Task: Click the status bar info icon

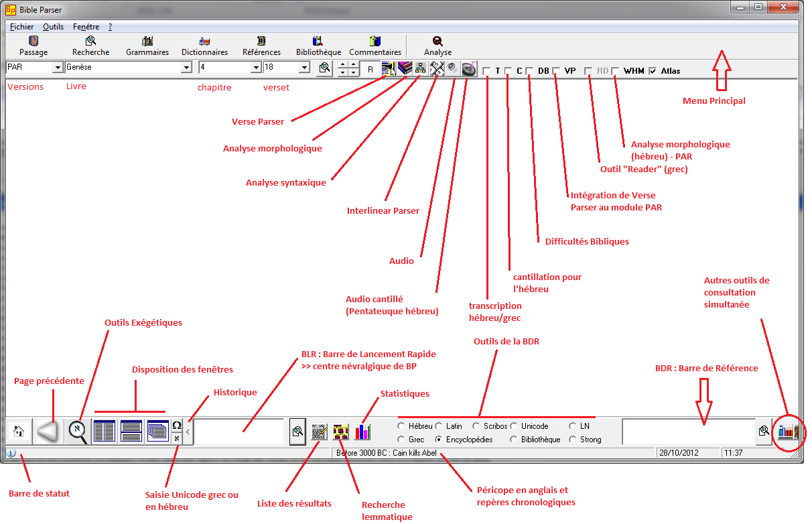Action: 11,453
